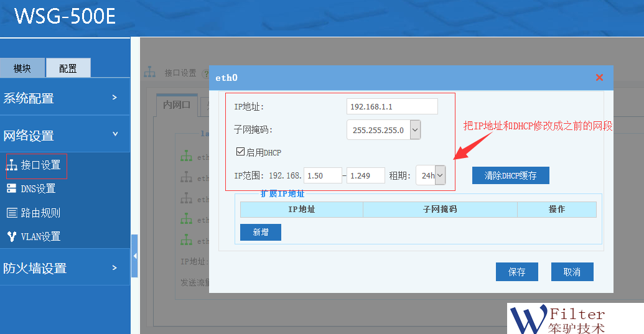Select the 内网口 tab
The image size is (644, 334).
coord(176,104)
